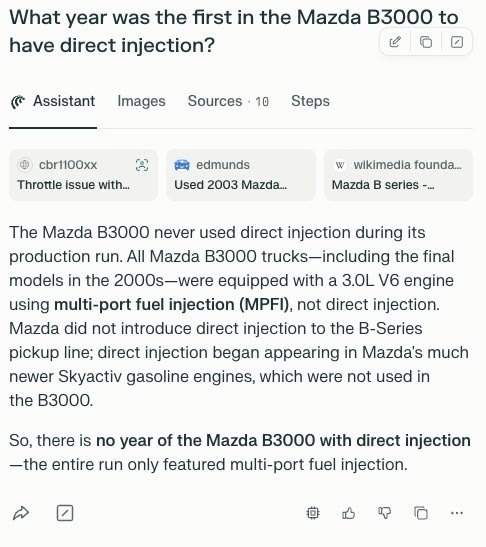The width and height of the screenshot is (486, 547).
Task: Open the Sources tab showing 10
Action: point(228,101)
